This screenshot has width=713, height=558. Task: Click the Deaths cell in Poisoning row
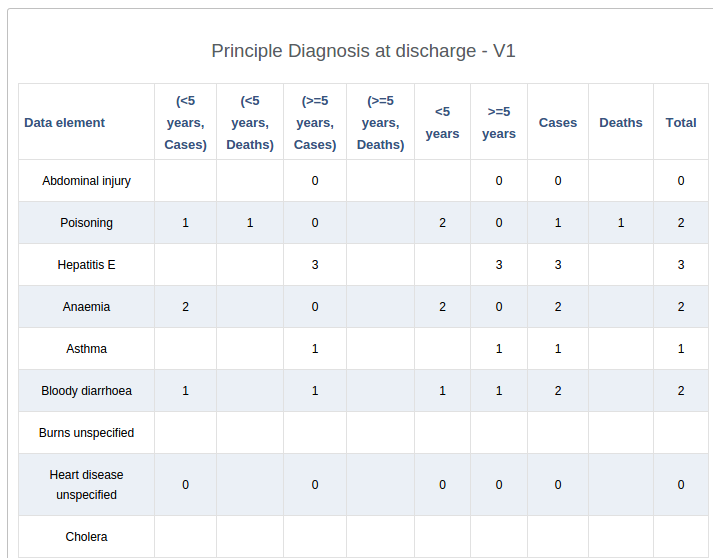click(621, 223)
